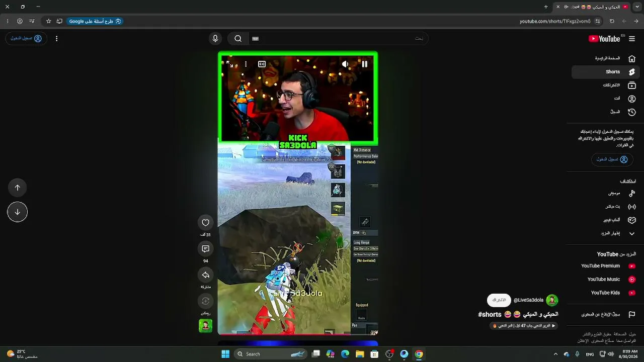Viewport: 644px width, 362px height.
Task: Open Microsoft Edge from the taskbar
Action: coord(345,354)
